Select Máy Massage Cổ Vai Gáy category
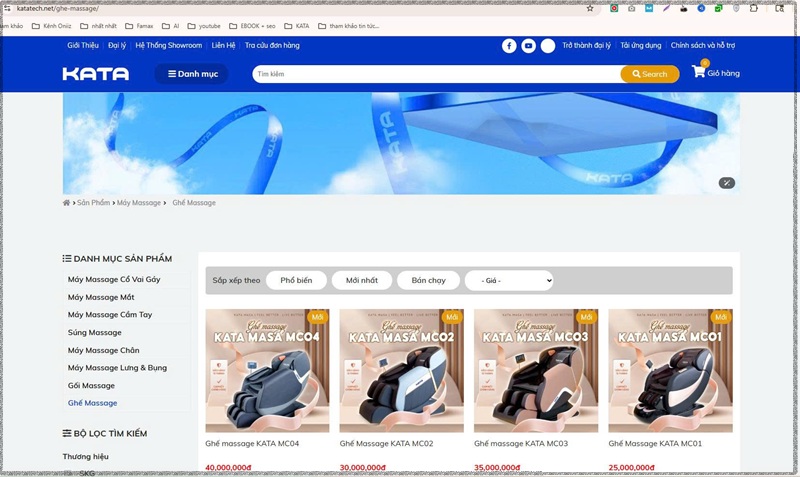The width and height of the screenshot is (800, 477). [114, 280]
